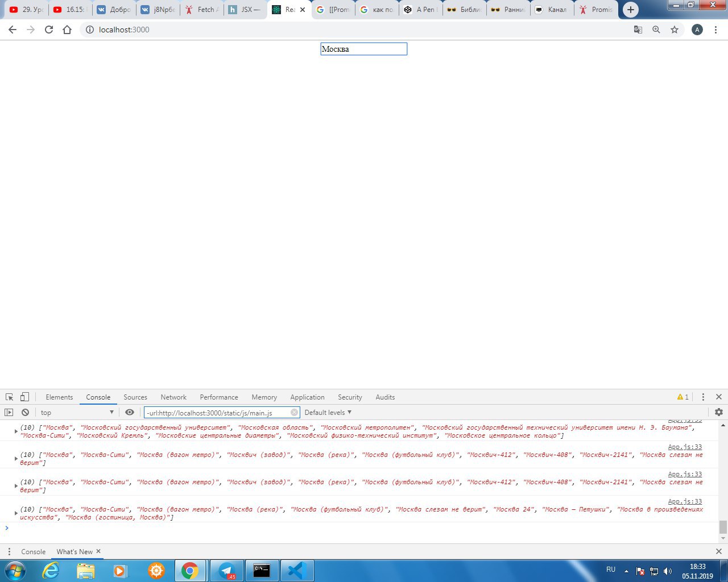
Task: Expand the log array mentioning Москва 24
Action: point(16,513)
